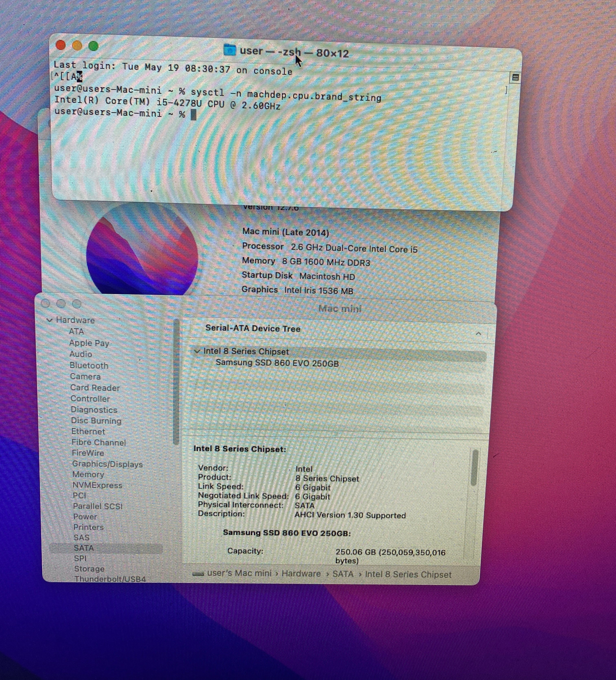Select NVMExpress in the sidebar
Image resolution: width=616 pixels, height=680 pixels.
98,485
